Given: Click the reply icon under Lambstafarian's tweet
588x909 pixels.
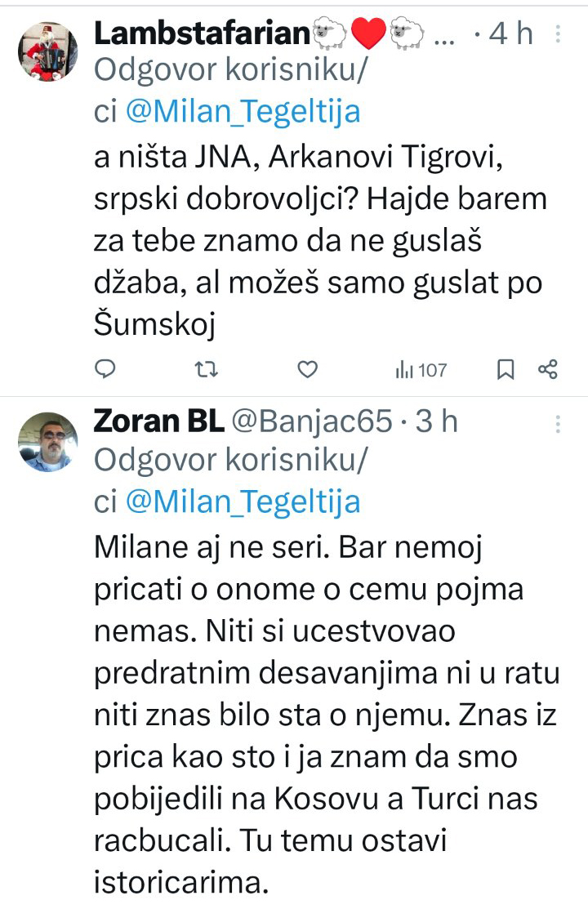Looking at the screenshot, I should (105, 371).
